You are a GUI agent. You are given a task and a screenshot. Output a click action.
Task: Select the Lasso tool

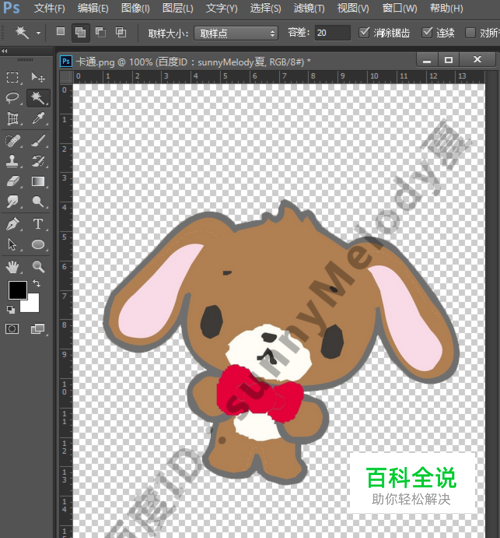pos(13,98)
